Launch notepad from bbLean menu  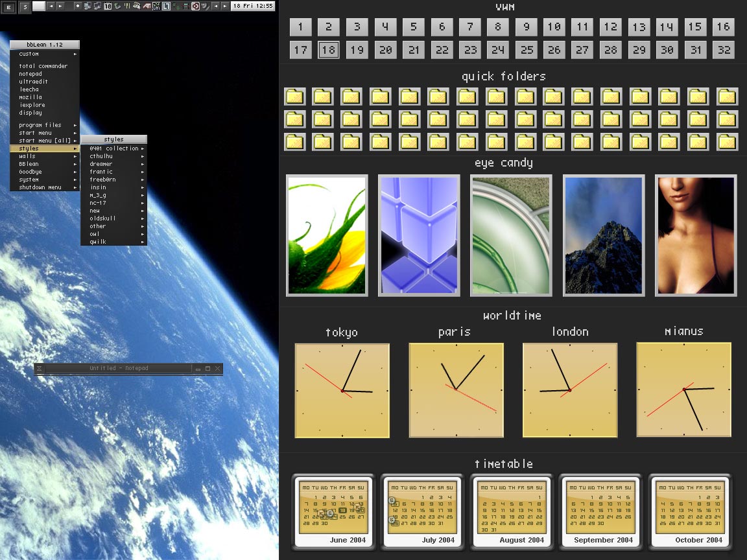[x=45, y=74]
